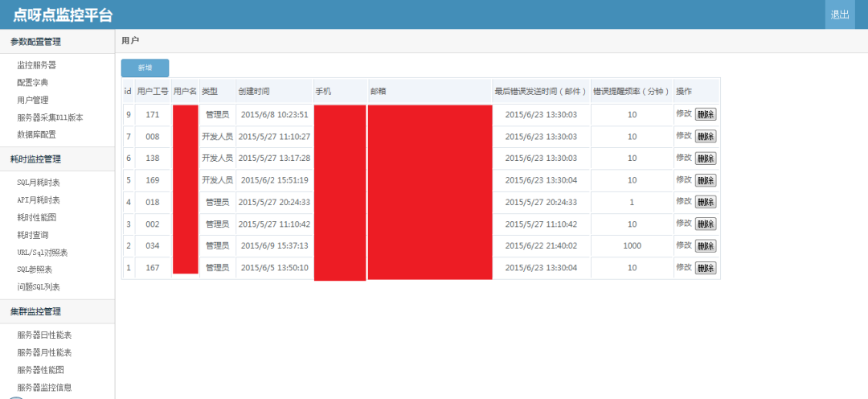Toggle the 集群监控管理 section header
The height and width of the screenshot is (399, 868).
35,311
